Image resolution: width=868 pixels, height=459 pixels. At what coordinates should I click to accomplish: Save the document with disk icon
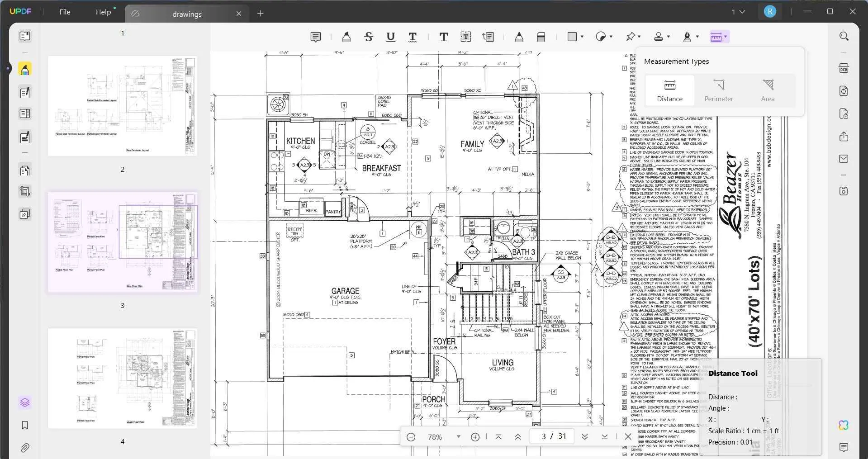tap(844, 191)
